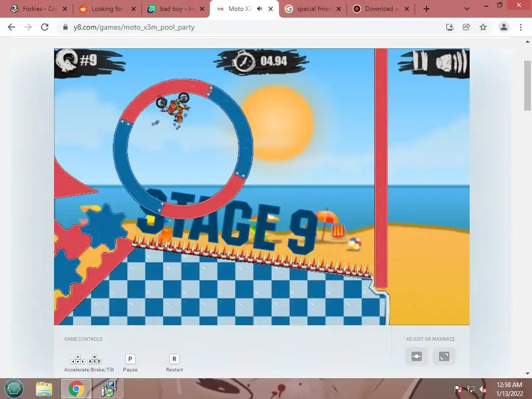Screen dimensions: 532x399
Task: Adjust game size with the resize button
Action: click(417, 356)
